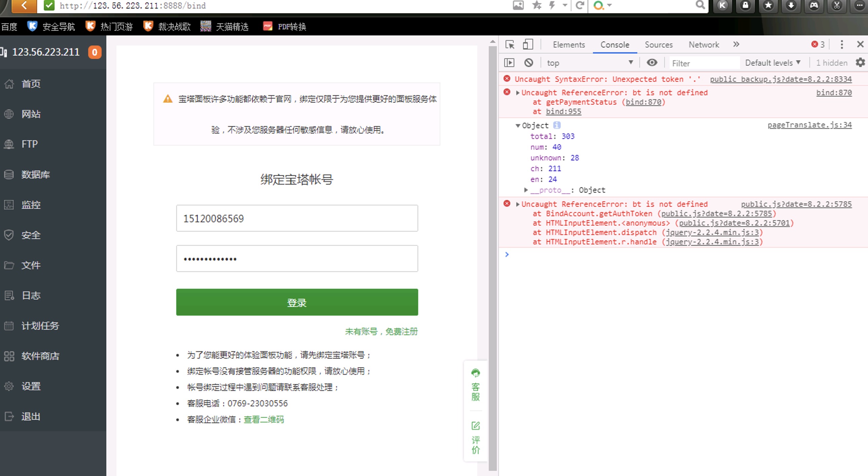Image resolution: width=868 pixels, height=476 pixels.
Task: Click the blue info icon next to Object
Action: pos(557,125)
